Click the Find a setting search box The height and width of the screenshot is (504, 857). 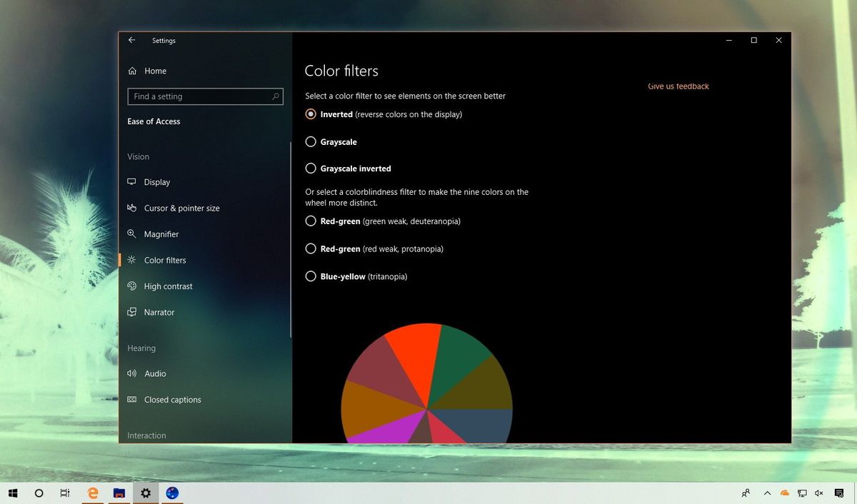click(205, 96)
